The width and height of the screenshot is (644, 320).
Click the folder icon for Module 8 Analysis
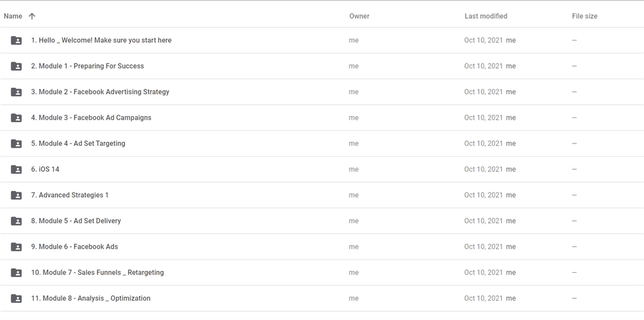point(16,298)
